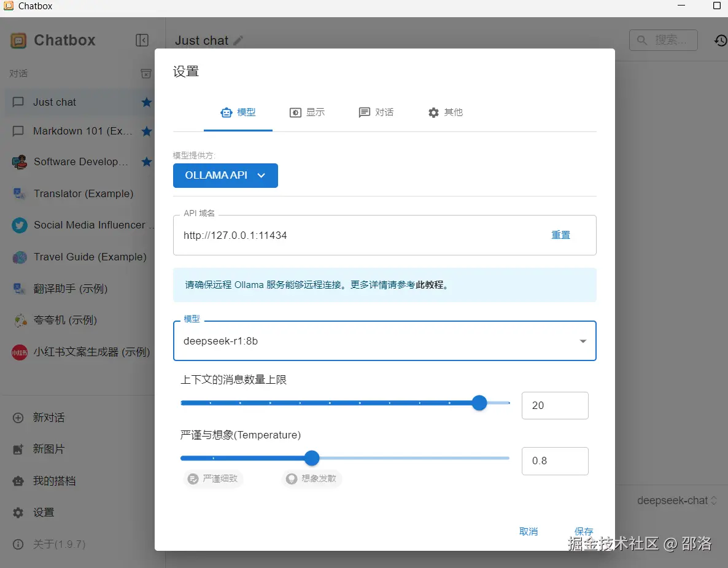The image size is (728, 568).
Task: Open the Social Media Influencer conversation
Action: point(80,225)
